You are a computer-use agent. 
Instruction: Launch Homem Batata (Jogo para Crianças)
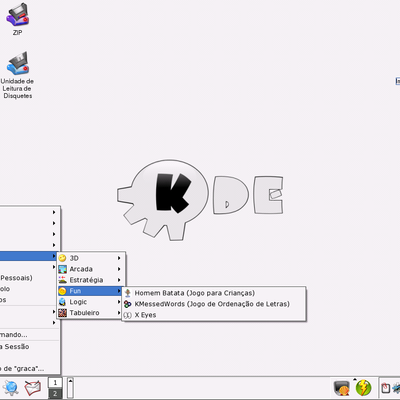coord(214,293)
